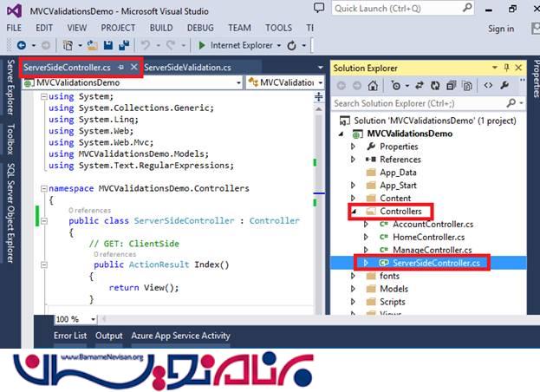Click Home icon in Solution Explorer toolbar
Image resolution: width=540 pixels, height=392 pixels.
pos(373,85)
